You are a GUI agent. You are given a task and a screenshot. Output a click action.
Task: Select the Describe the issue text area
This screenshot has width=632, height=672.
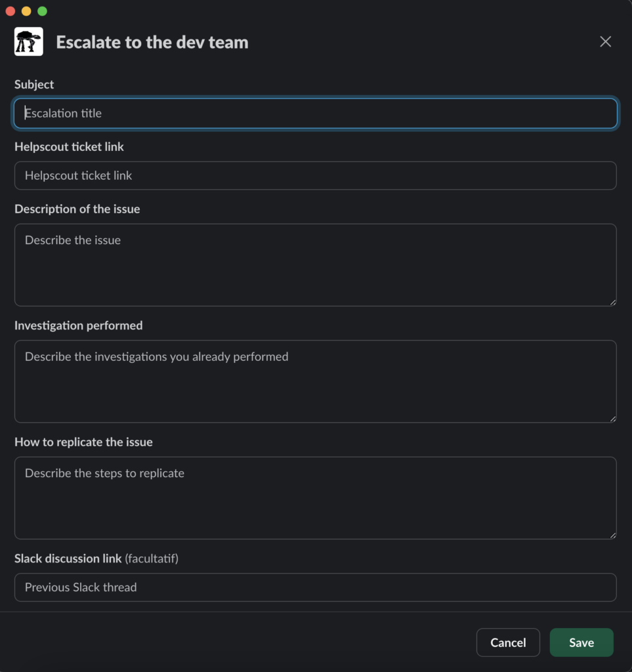[316, 265]
